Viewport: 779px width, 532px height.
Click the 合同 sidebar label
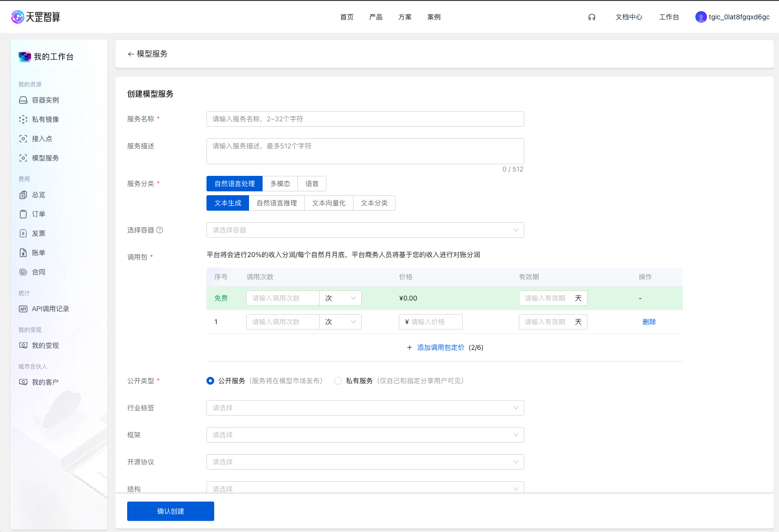click(x=39, y=272)
